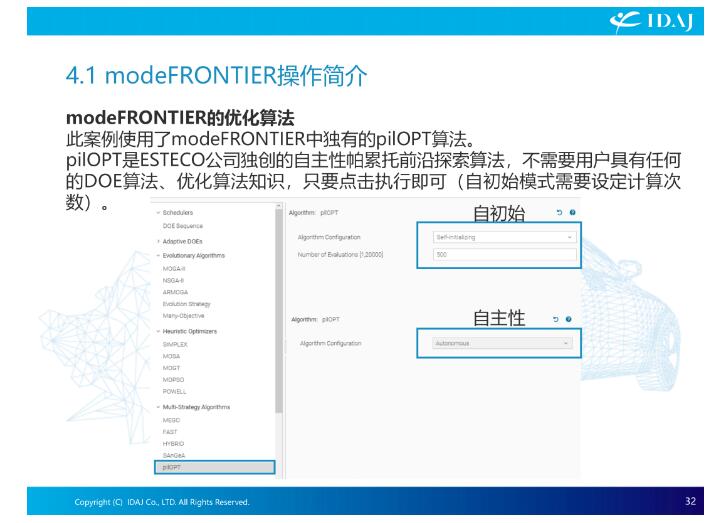Viewport: 717px width, 523px height.
Task: Select the MEGO algorithm
Action: click(171, 421)
